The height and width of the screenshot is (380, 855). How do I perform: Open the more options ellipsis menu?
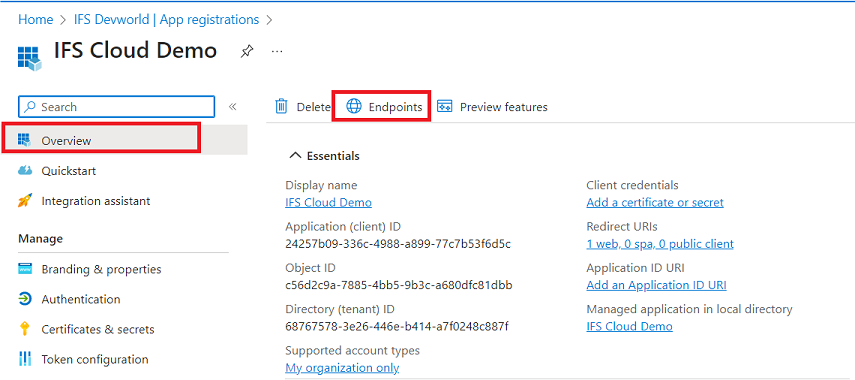pos(277,51)
